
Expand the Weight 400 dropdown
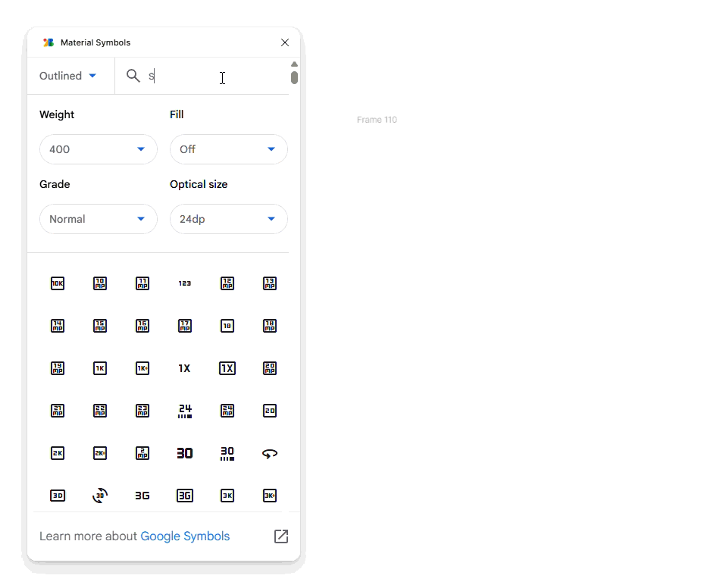(99, 149)
